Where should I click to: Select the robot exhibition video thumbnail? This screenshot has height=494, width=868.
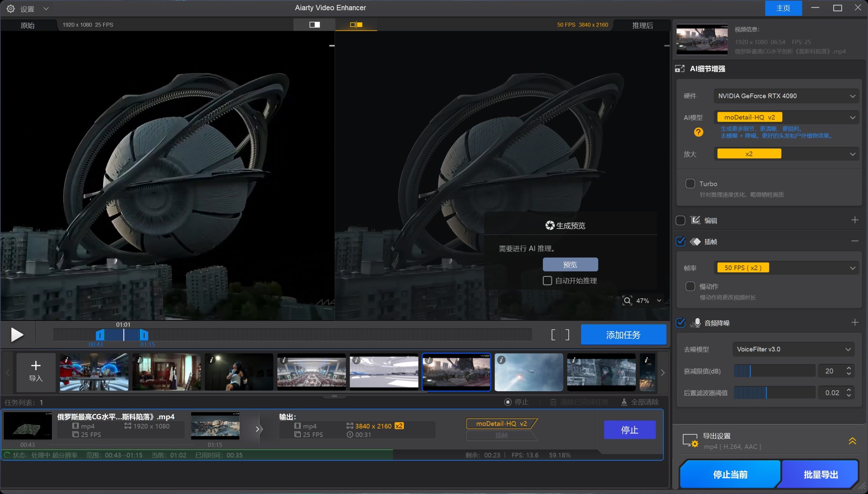94,372
